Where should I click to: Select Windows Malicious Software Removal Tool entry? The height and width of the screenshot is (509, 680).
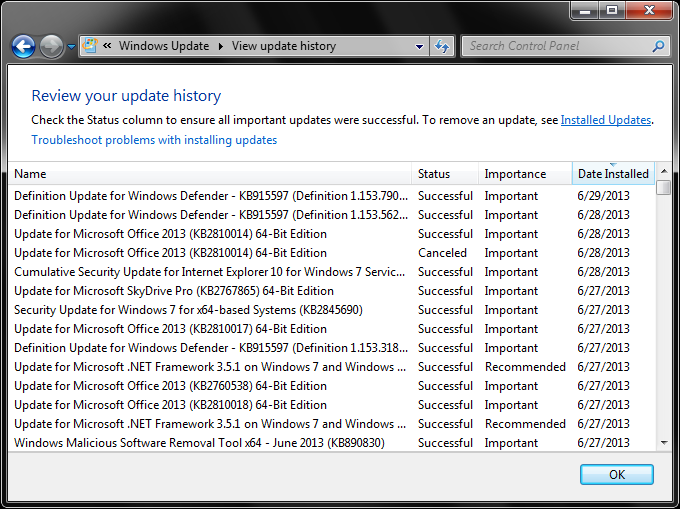pyautogui.click(x=198, y=443)
